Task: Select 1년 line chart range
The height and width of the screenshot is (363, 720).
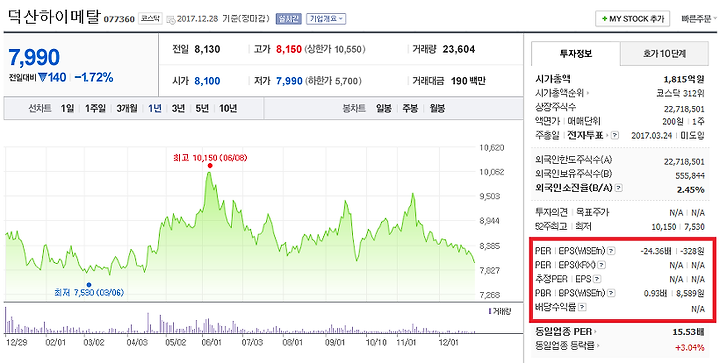Action: [x=155, y=109]
